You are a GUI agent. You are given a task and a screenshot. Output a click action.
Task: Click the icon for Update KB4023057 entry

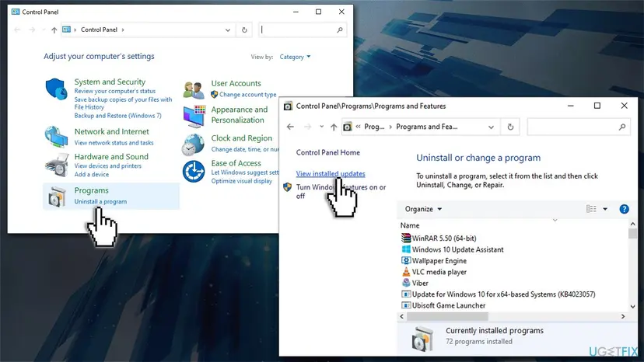point(406,294)
